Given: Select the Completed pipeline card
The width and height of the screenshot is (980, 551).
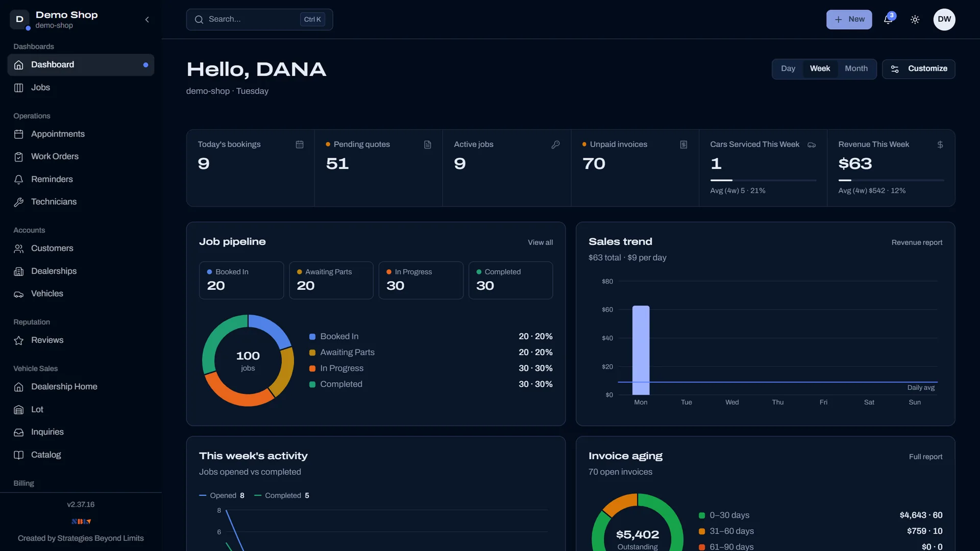Looking at the screenshot, I should (510, 280).
